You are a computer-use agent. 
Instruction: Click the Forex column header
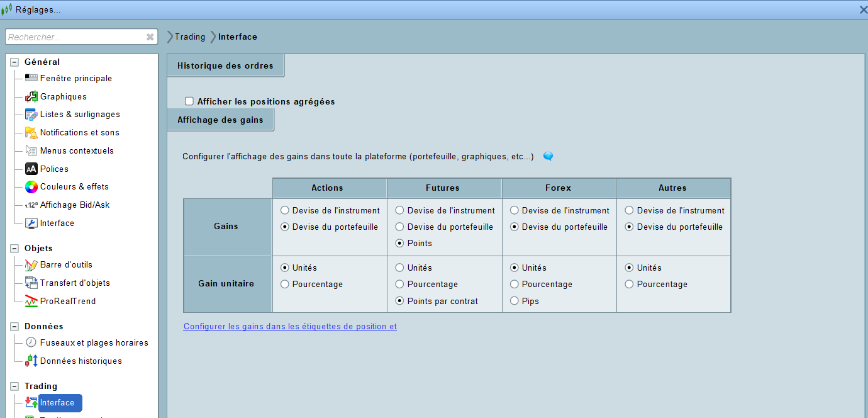559,188
